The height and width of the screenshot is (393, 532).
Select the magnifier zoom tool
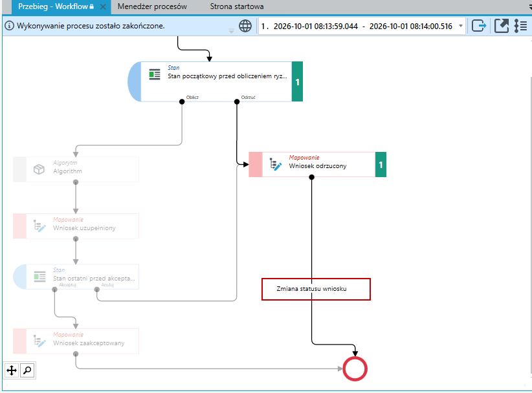pos(27,370)
